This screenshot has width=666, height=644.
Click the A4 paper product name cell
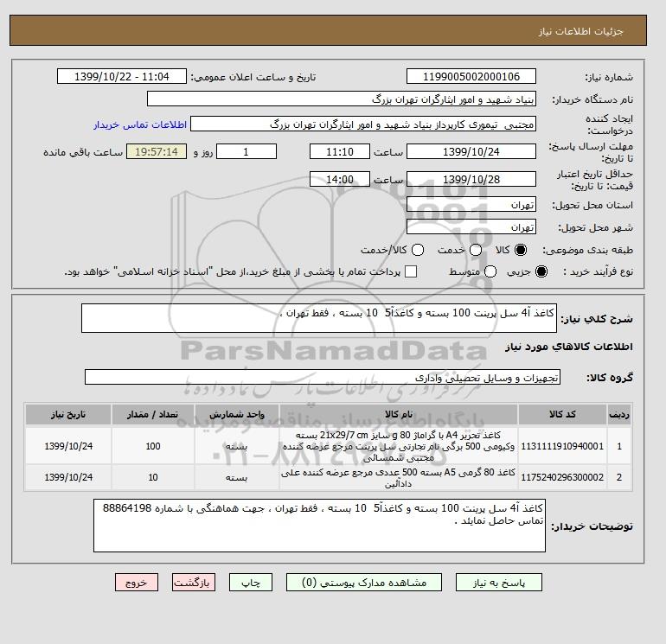(x=399, y=446)
